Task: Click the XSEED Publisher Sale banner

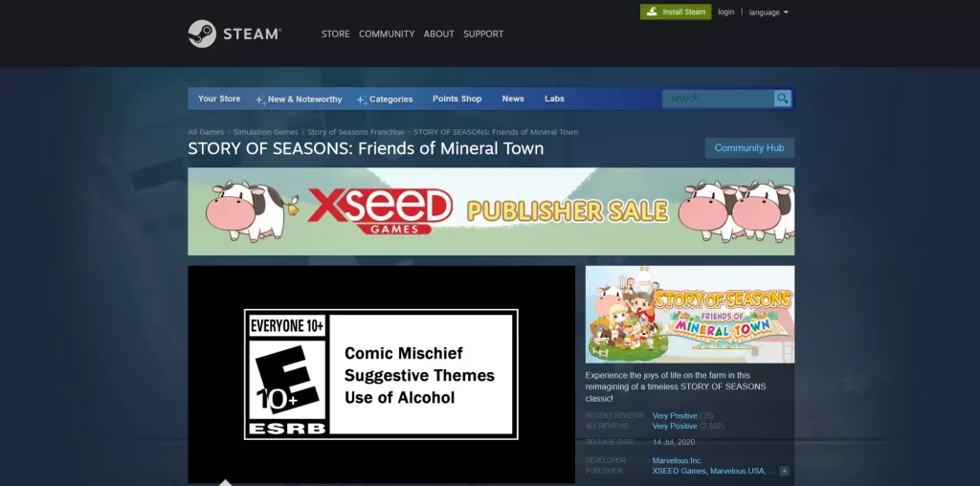Action: pos(491,211)
